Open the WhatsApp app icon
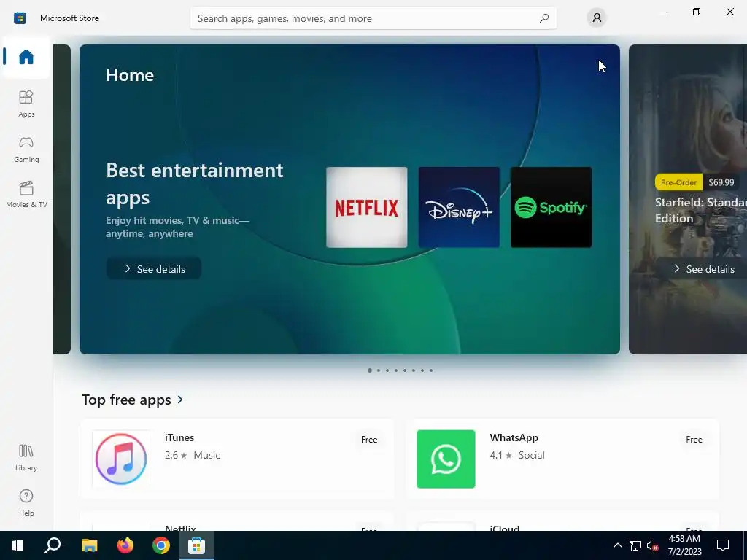This screenshot has width=747, height=560. point(446,459)
